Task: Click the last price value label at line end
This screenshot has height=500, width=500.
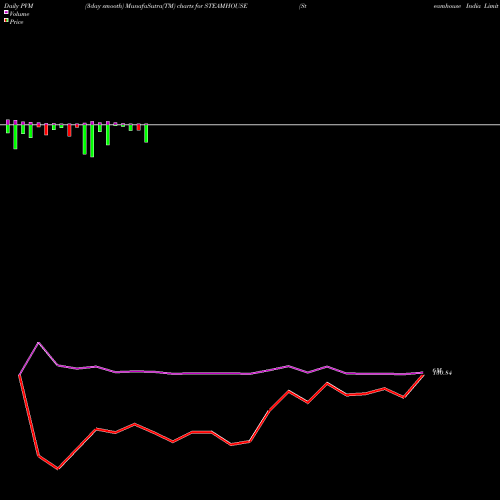Action: pyautogui.click(x=442, y=372)
